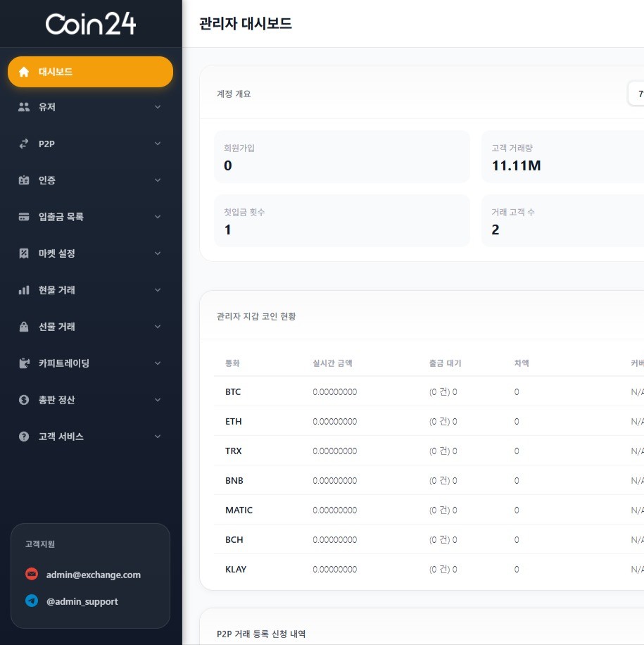644x645 pixels.
Task: Click the users icon beside 유저
Action: [x=24, y=107]
